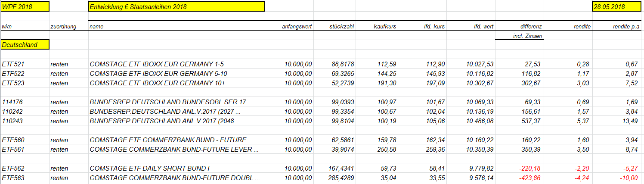Click the anfangswert column header
644x184 pixels.
tap(297, 26)
